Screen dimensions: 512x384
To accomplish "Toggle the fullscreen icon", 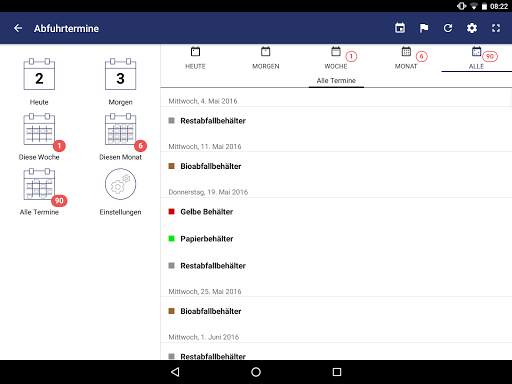I will tap(496, 28).
